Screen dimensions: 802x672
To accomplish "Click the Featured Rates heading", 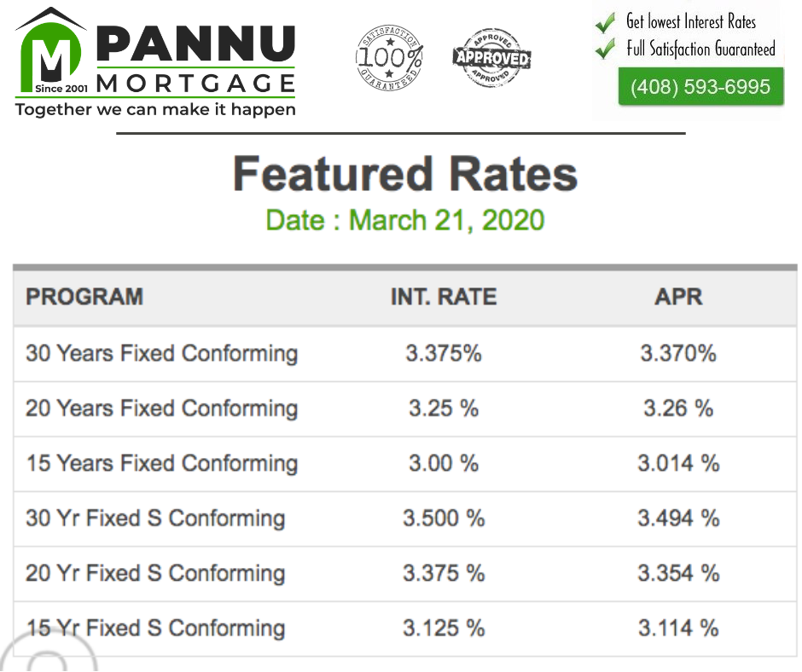I will [405, 174].
